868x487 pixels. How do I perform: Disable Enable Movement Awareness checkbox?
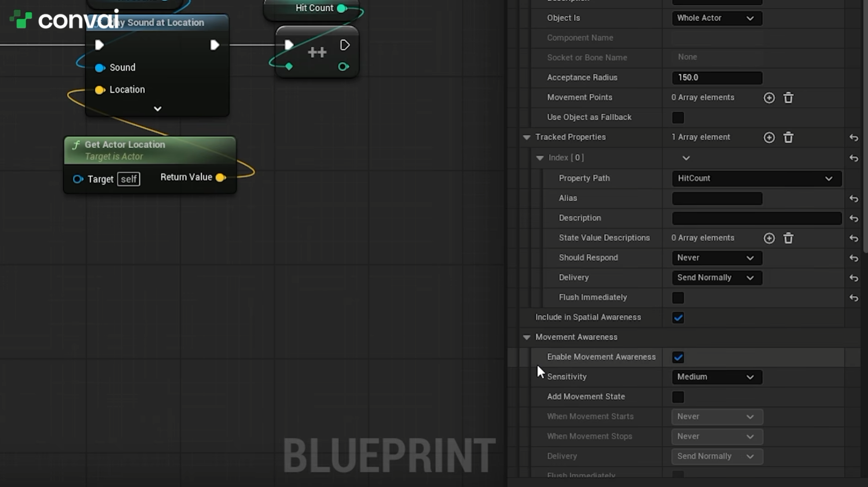point(678,357)
